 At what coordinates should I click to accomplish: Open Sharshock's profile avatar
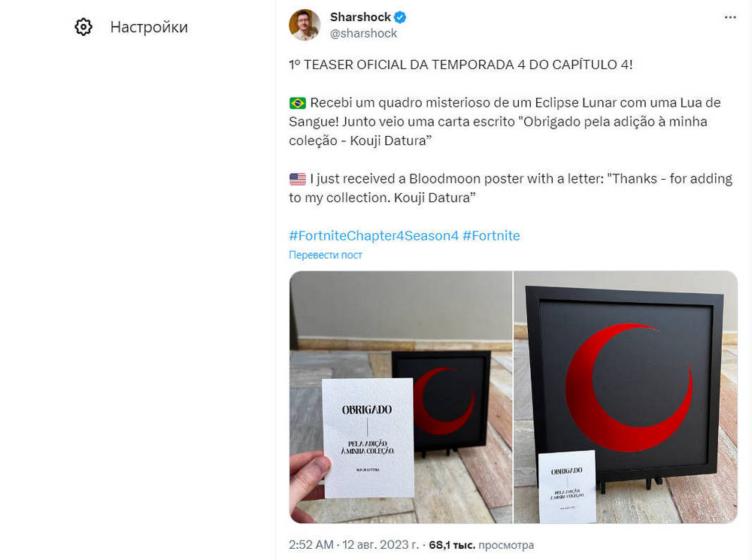305,25
